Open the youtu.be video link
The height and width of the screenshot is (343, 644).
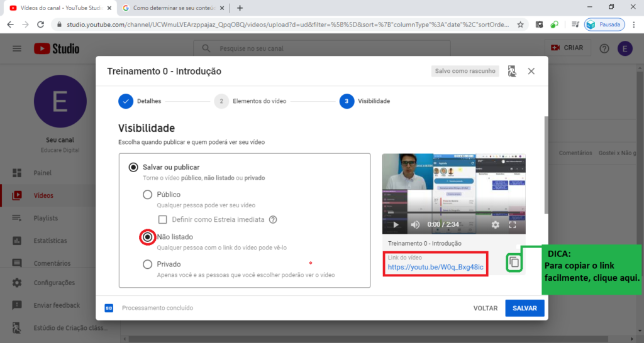[x=435, y=267]
